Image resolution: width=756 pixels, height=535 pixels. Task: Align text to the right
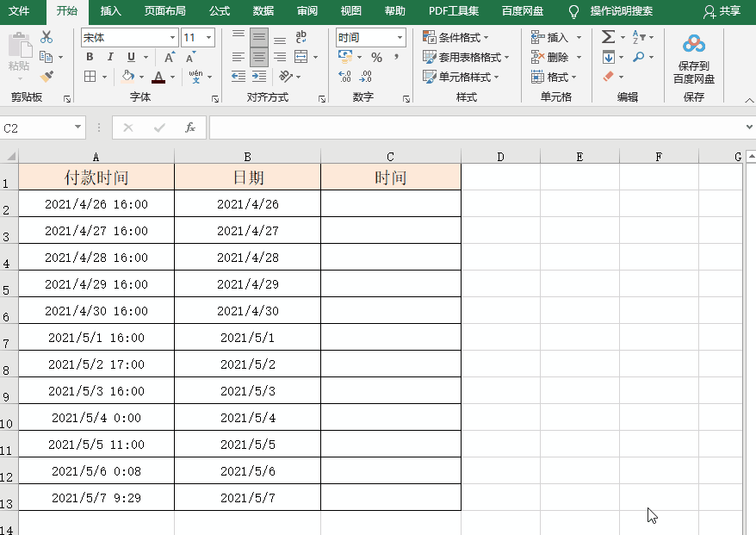(280, 57)
